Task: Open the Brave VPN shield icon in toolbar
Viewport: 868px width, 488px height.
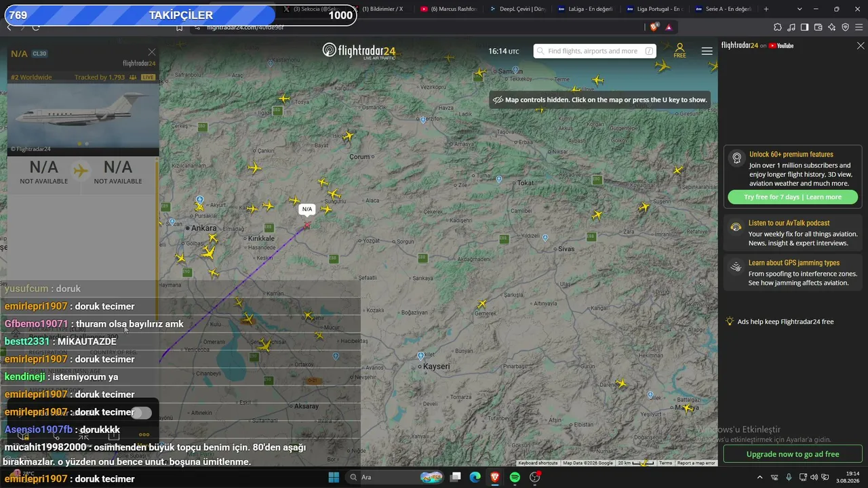Action: pyautogui.click(x=846, y=27)
